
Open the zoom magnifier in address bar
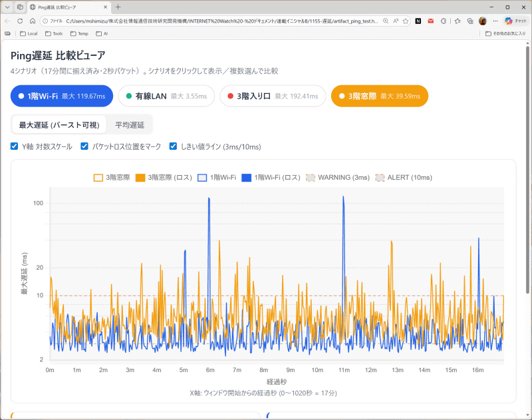386,21
